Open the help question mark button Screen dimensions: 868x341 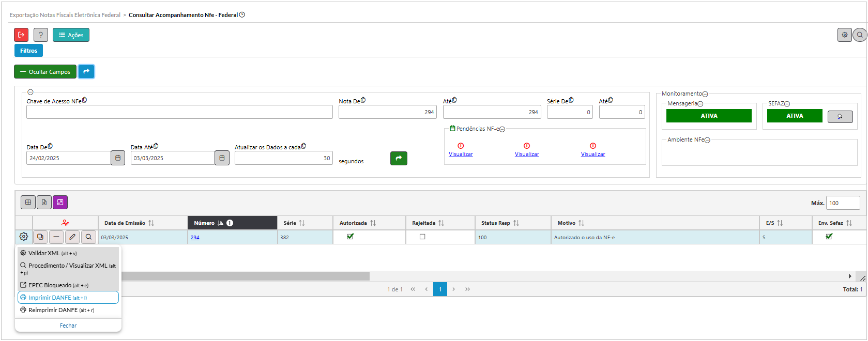click(x=41, y=35)
